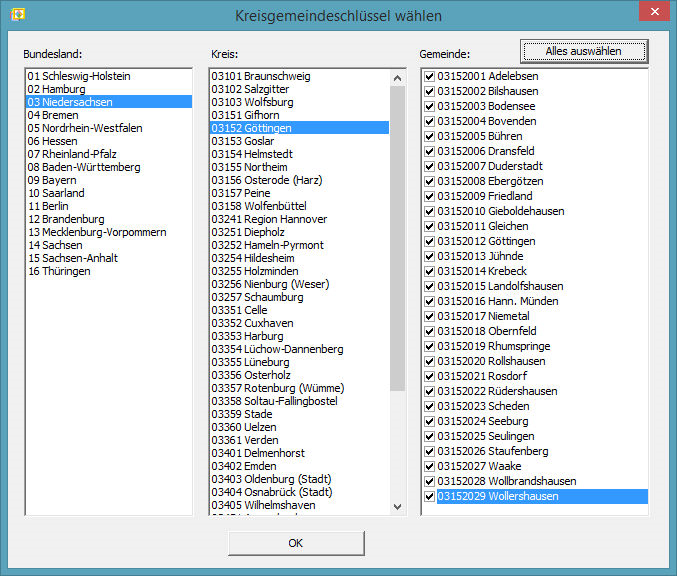Click the Kreis list scroll up arrow
This screenshot has height=576, width=677.
pos(397,77)
